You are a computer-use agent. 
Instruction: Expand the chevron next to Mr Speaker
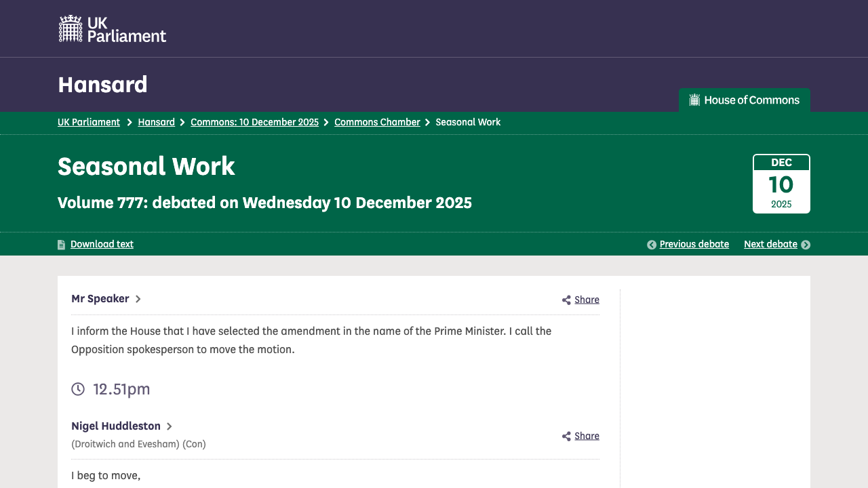(138, 299)
